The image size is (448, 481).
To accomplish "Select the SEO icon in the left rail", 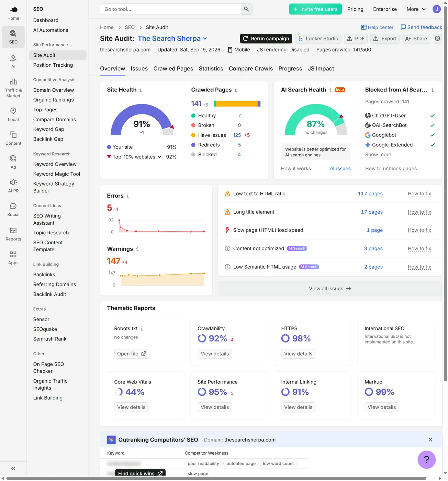I will click(x=13, y=37).
